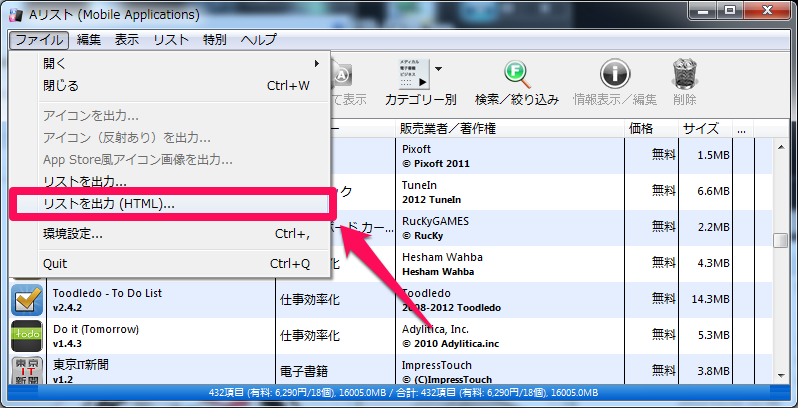The width and height of the screenshot is (798, 408).
Task: Click the status bar item count text
Action: (x=403, y=393)
